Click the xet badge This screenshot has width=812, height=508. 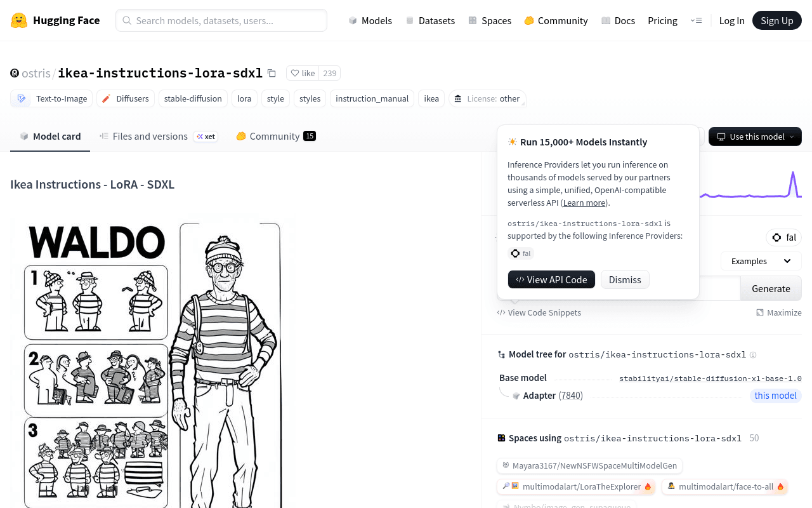pyautogui.click(x=206, y=137)
